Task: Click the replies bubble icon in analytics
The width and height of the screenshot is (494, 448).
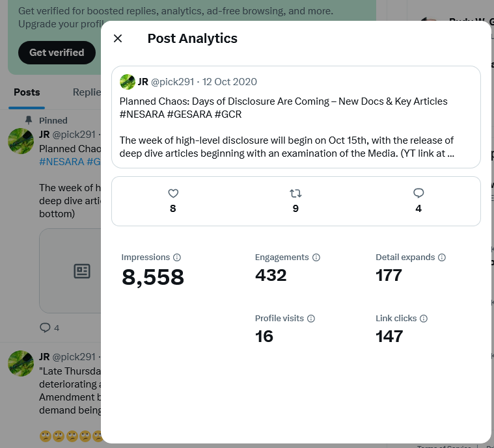Action: [419, 193]
